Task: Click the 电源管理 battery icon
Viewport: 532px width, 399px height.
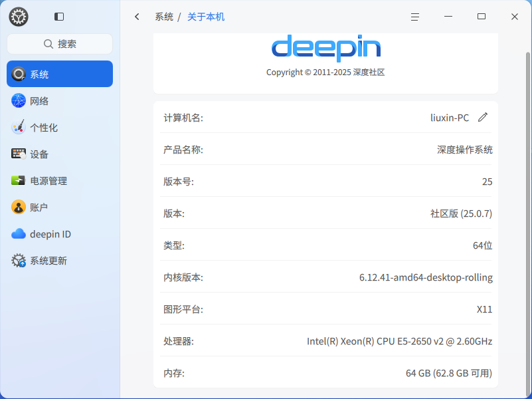Action: pos(19,180)
